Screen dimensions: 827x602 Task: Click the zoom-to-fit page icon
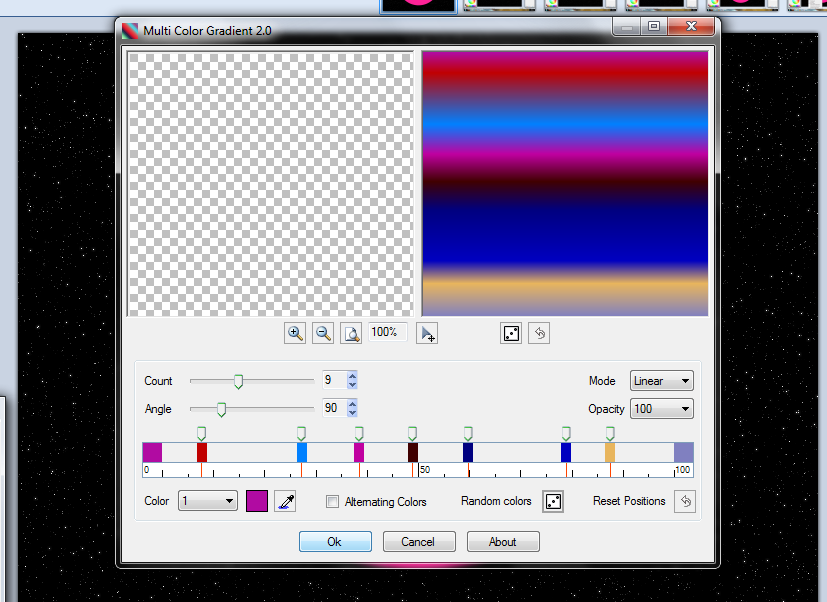click(x=351, y=333)
